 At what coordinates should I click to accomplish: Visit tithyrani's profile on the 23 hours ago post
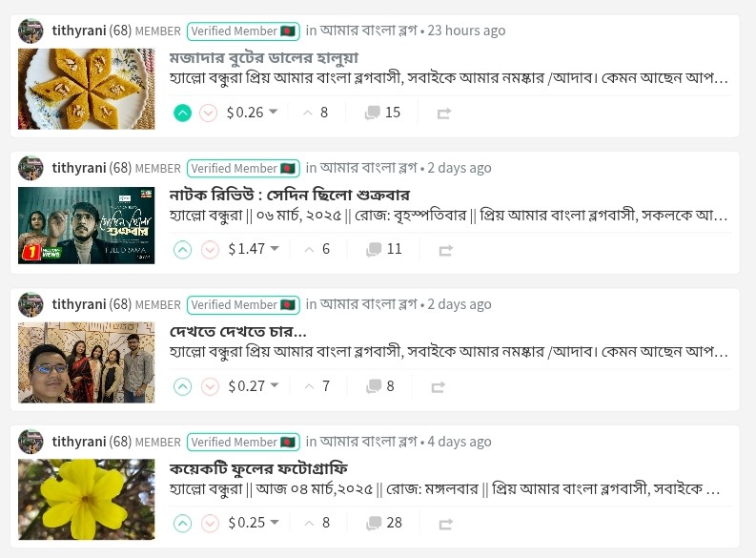coord(79,31)
